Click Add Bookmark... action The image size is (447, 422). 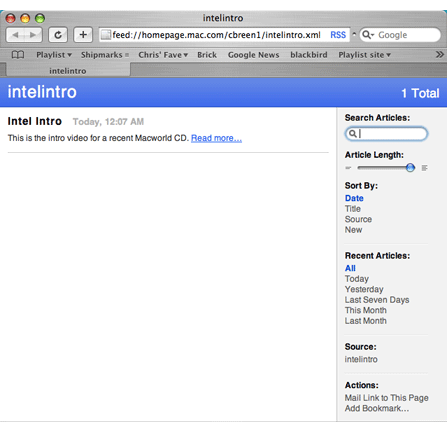point(377,408)
